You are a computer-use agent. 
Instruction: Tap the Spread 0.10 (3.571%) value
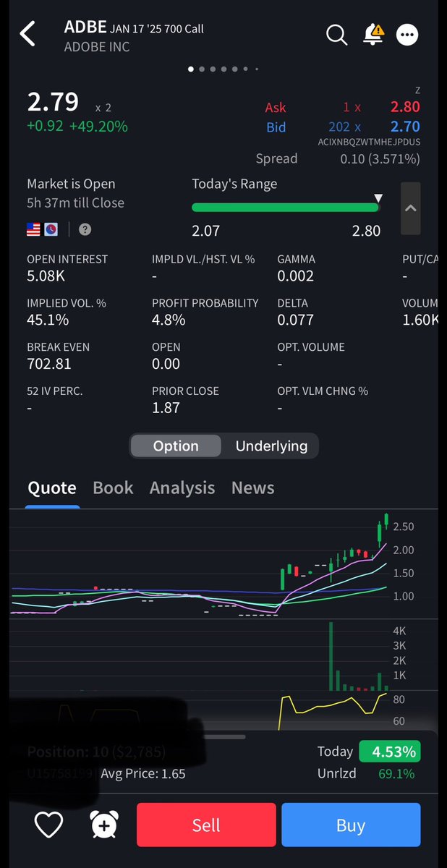point(380,158)
